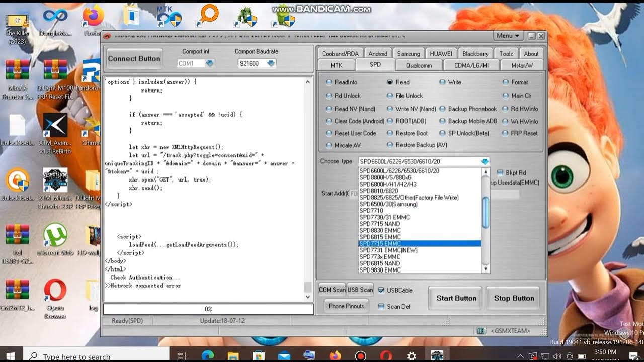Switch to the CDMA/LG/MI tab
Image resolution: width=644 pixels, height=362 pixels.
tap(471, 65)
